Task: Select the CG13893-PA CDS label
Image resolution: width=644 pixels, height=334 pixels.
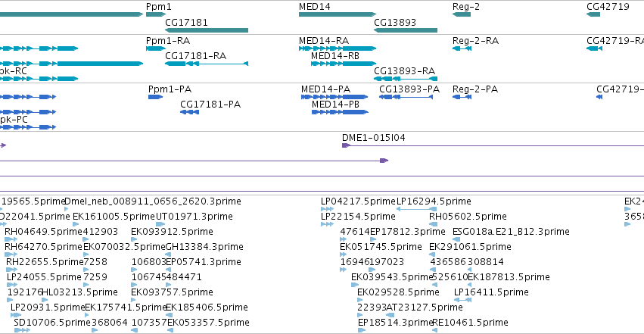Action: (x=409, y=89)
